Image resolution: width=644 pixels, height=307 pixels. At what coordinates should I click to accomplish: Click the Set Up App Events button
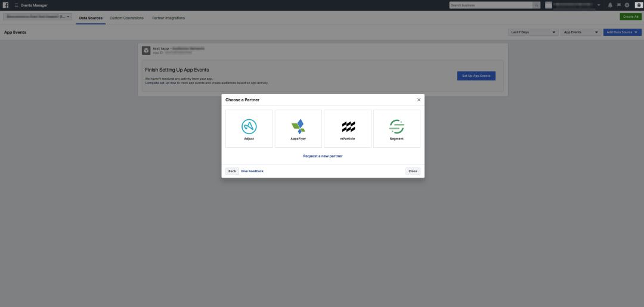476,76
